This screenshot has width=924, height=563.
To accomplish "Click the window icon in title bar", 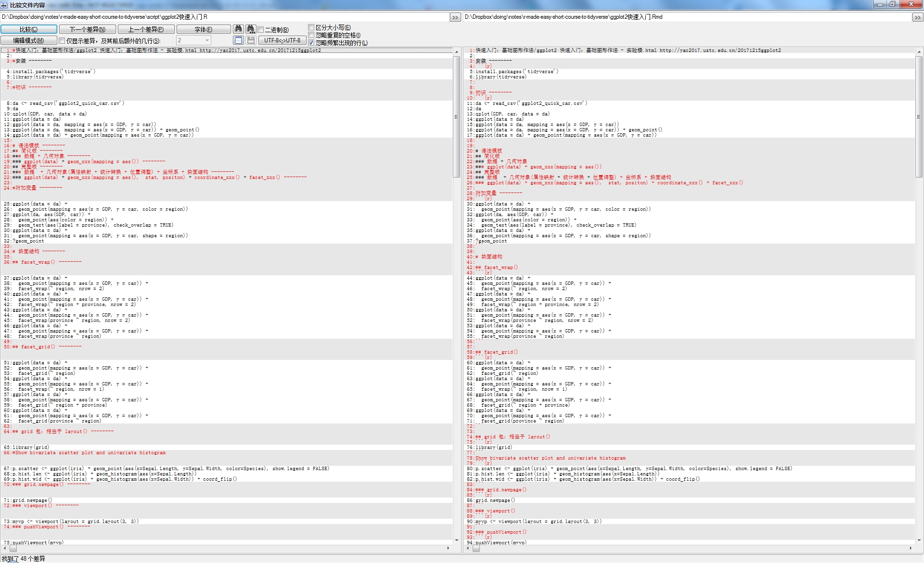I will pos(4,4).
